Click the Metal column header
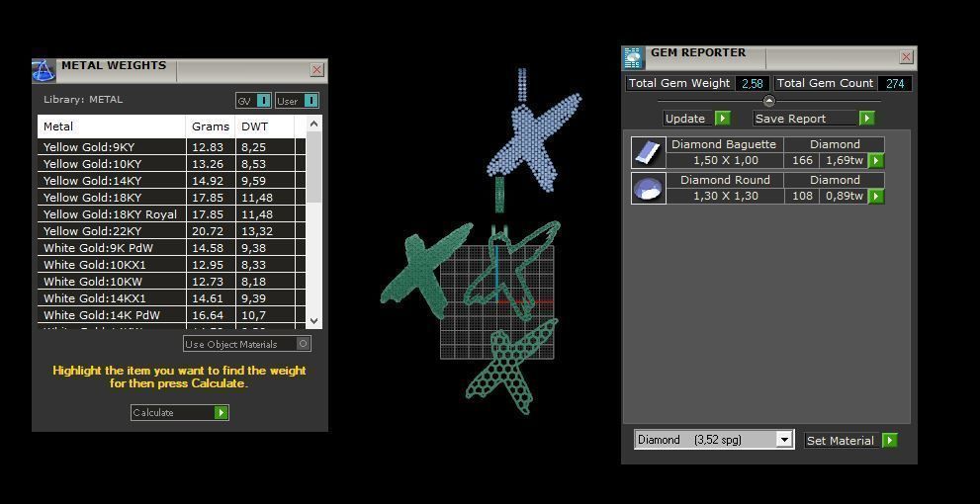 click(111, 126)
